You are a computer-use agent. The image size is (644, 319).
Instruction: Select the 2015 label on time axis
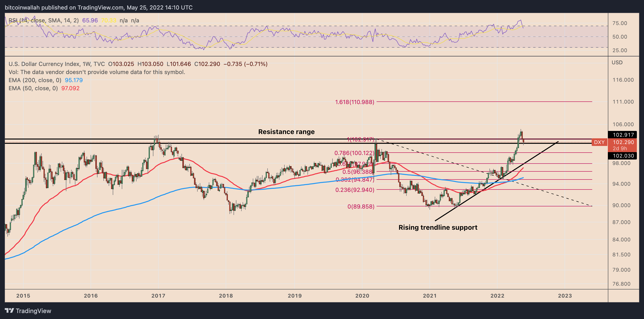(23, 295)
